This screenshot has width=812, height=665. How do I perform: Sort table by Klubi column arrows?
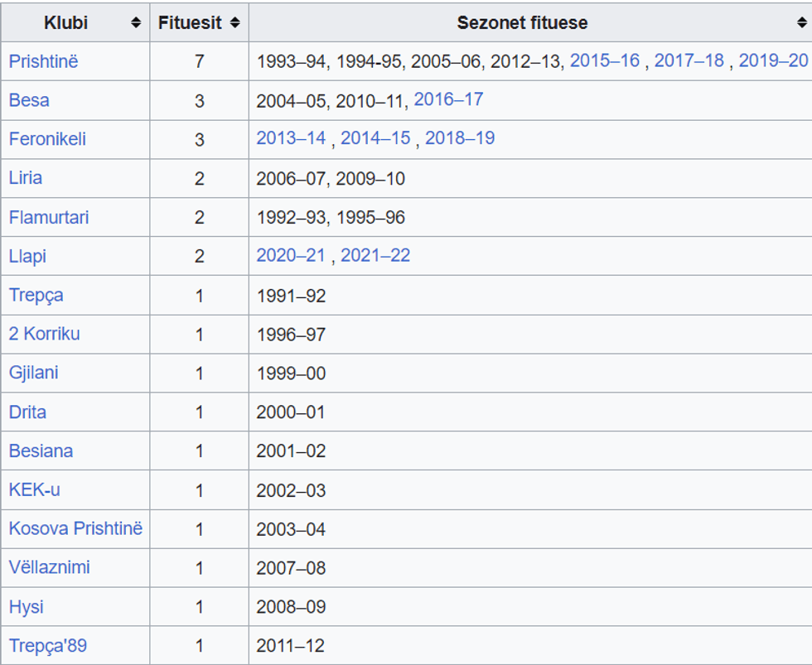pyautogui.click(x=136, y=23)
